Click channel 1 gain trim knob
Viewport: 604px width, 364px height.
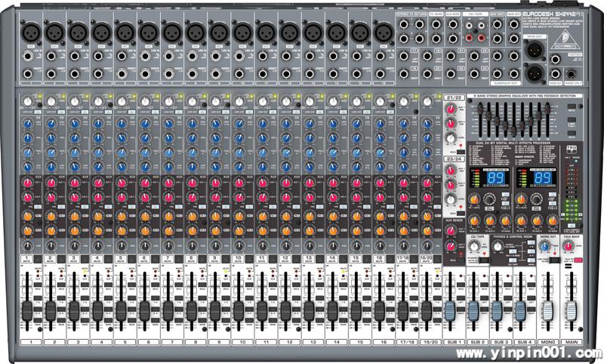coord(29,101)
